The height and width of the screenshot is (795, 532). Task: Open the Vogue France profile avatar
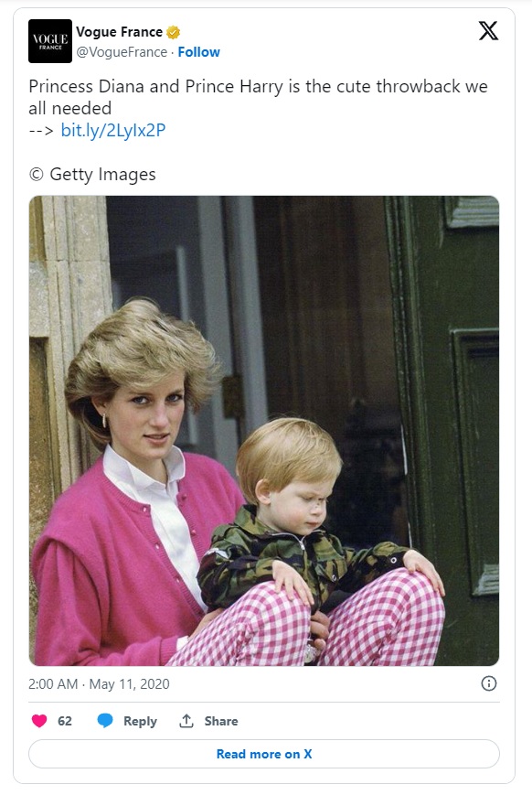click(x=50, y=41)
